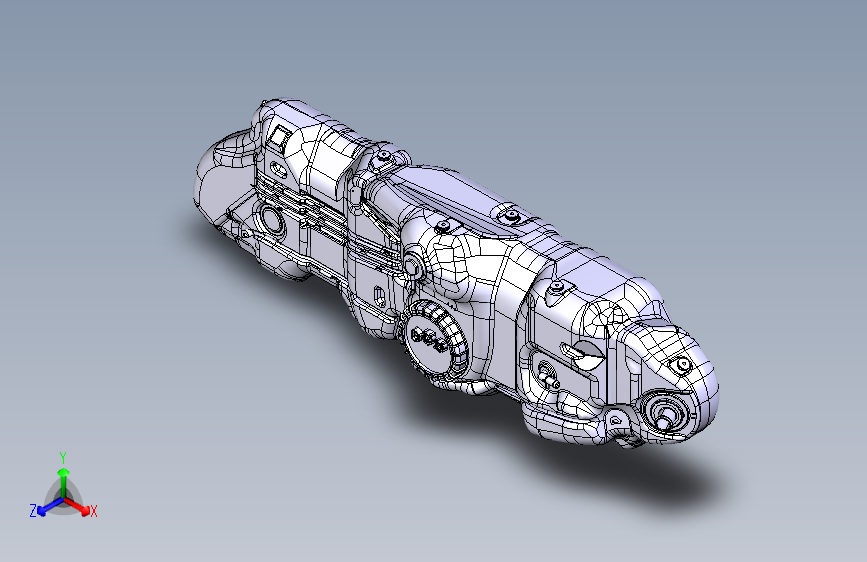
Task: Select the circular nozzle at the model's front end
Action: (x=666, y=412)
